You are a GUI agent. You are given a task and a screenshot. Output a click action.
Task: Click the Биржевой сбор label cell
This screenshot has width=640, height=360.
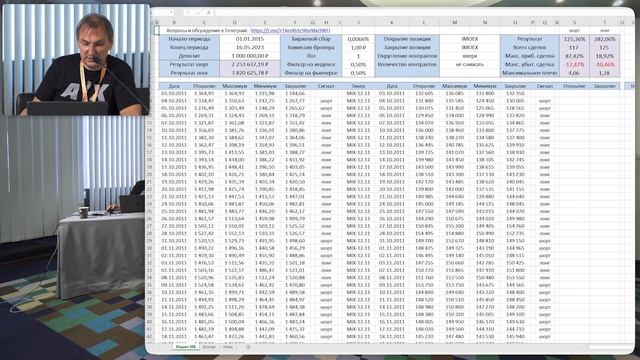(x=311, y=39)
